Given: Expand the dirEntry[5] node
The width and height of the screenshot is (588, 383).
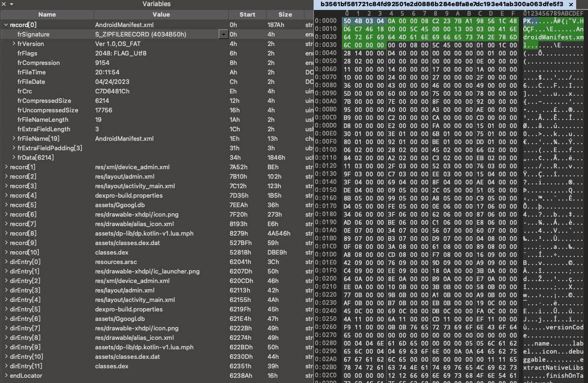Looking at the screenshot, I should pos(6,309).
